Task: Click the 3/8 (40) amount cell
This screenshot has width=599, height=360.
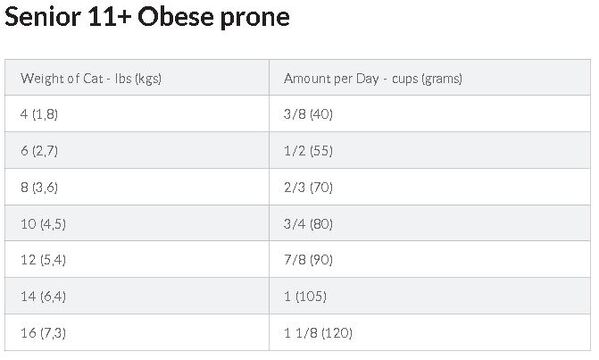Action: pyautogui.click(x=430, y=114)
